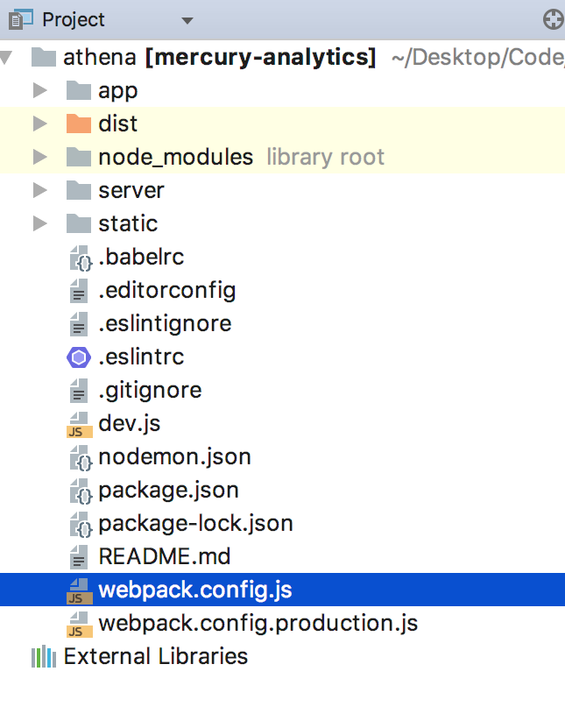
Task: Expand the node_modules folder
Action: (x=40, y=157)
